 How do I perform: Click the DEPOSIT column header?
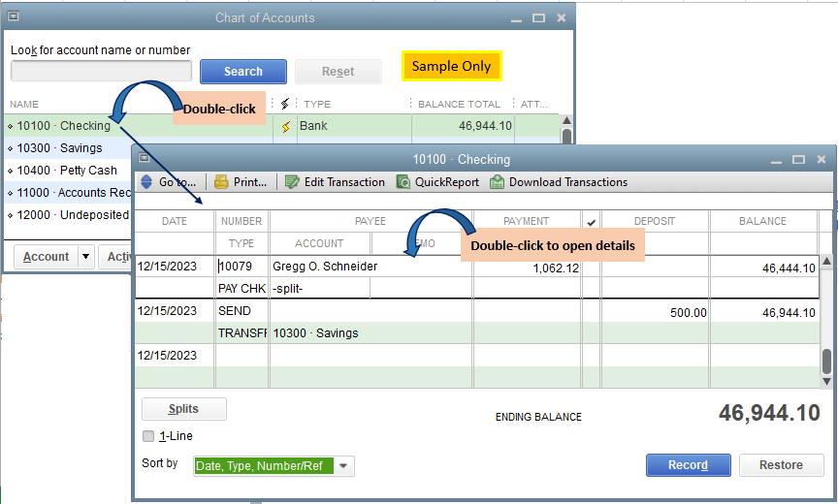pyautogui.click(x=655, y=222)
